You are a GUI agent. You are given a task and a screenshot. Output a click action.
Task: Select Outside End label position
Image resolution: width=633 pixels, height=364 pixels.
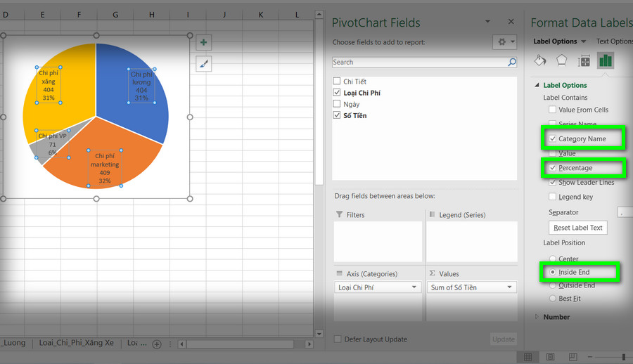[553, 285]
